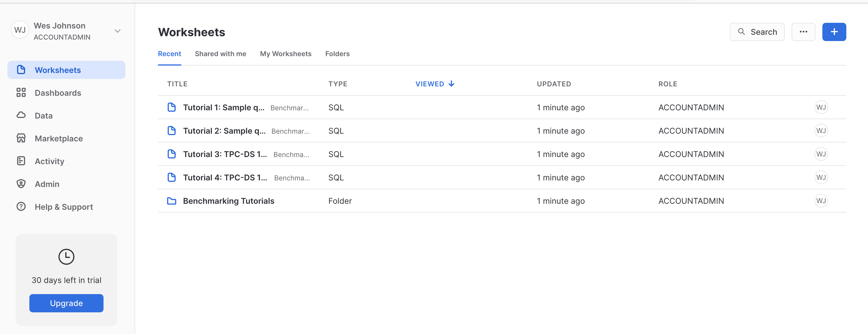Open Admin section label

pos(47,184)
